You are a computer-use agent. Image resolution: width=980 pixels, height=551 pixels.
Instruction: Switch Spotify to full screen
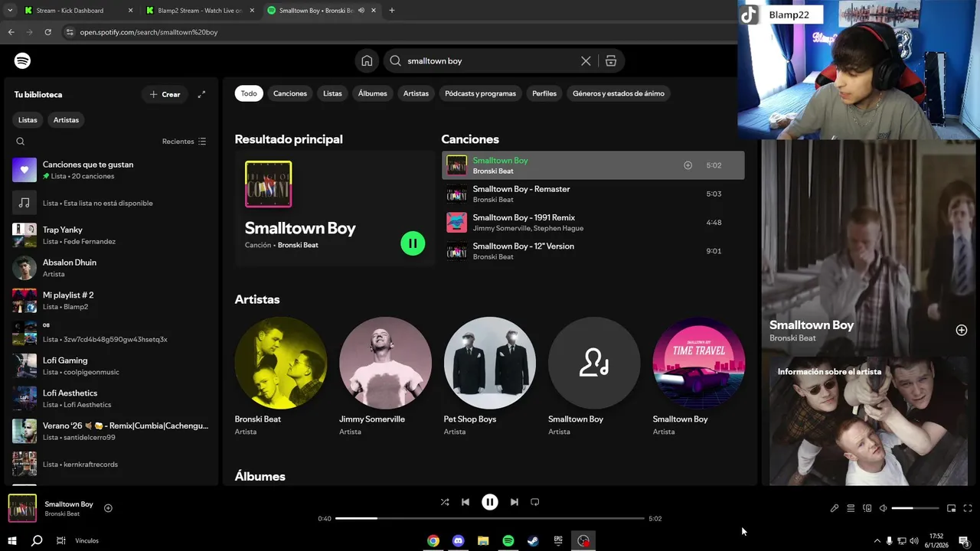[968, 508]
